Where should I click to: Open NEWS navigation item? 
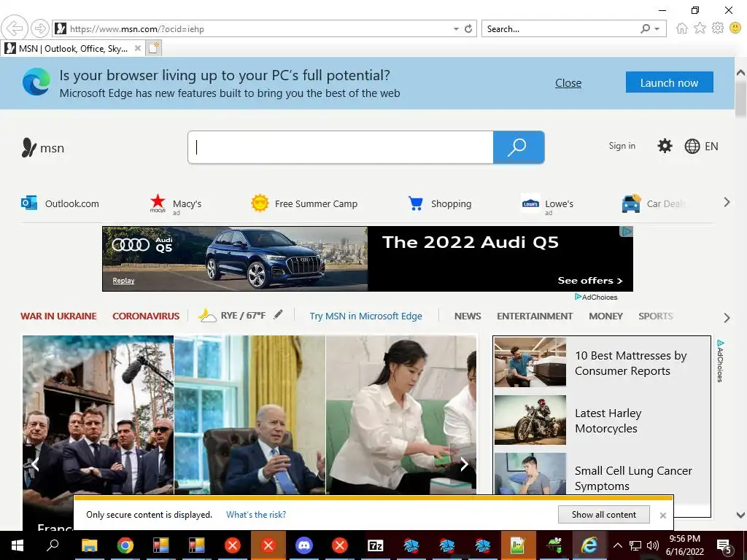coord(468,316)
